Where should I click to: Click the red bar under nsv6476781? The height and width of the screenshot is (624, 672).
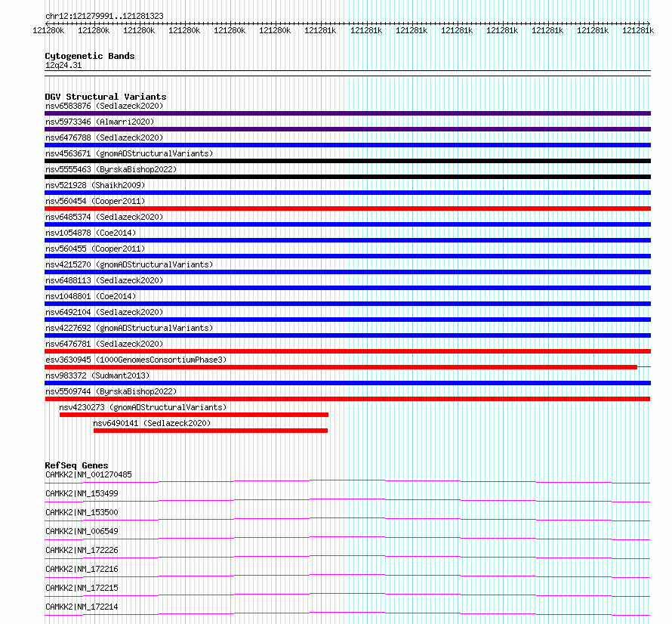(347, 351)
